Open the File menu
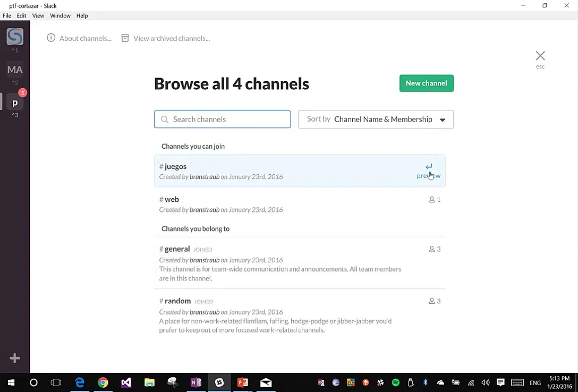This screenshot has width=578, height=392. [x=7, y=16]
